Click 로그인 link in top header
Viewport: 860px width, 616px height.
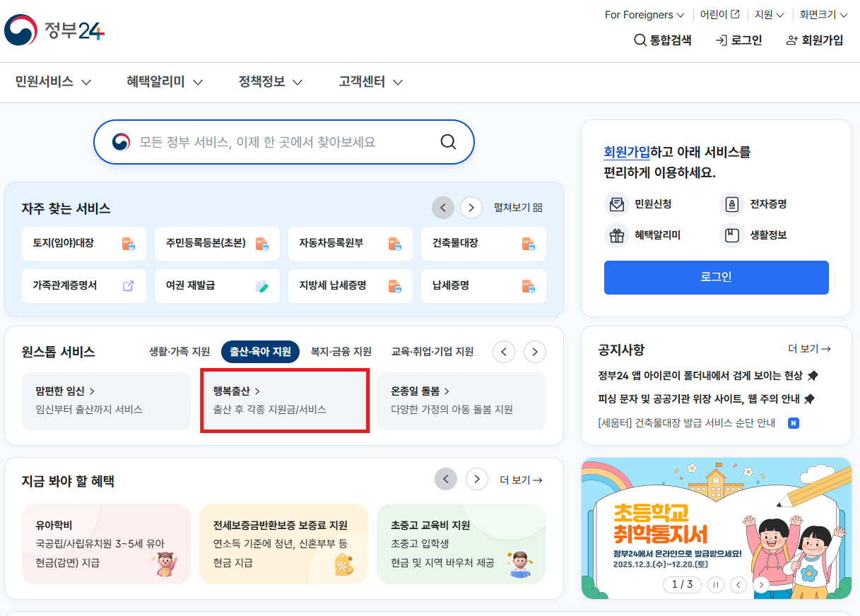[x=738, y=40]
